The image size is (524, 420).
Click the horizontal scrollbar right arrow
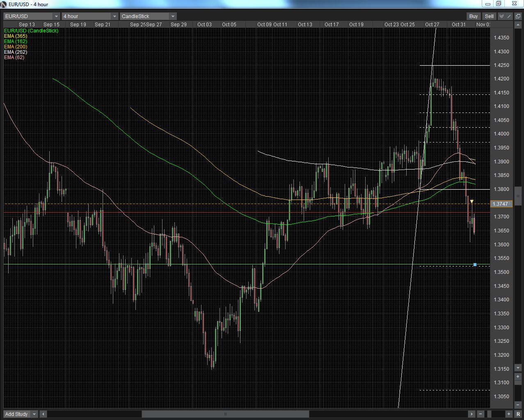point(472,414)
